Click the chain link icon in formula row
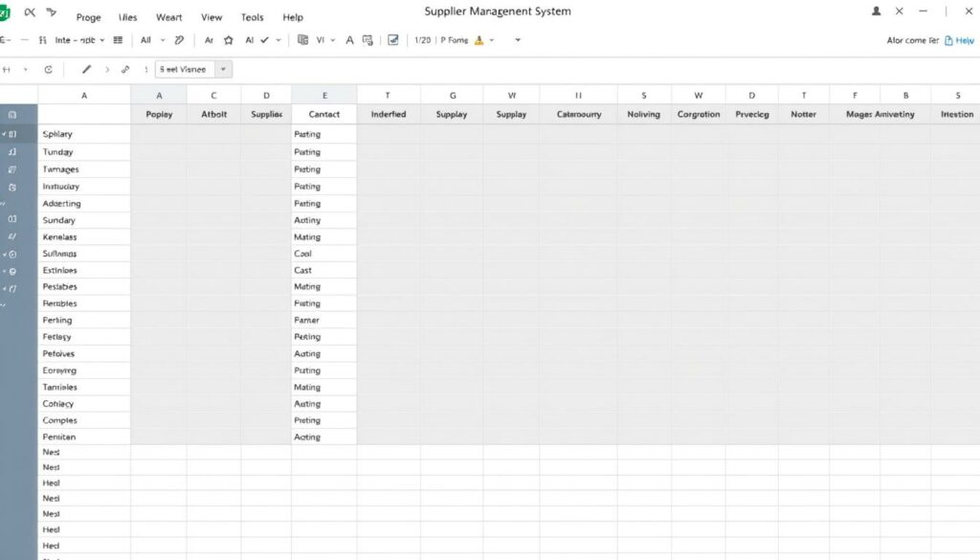The height and width of the screenshot is (560, 980). [x=125, y=69]
